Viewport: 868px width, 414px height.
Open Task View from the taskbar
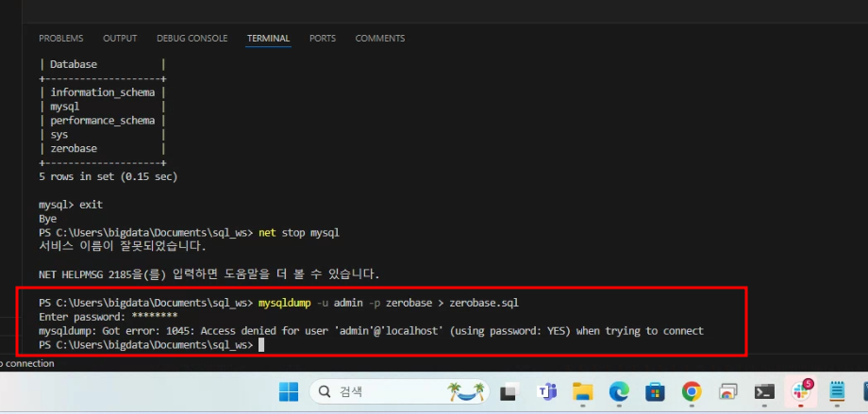click(x=509, y=392)
